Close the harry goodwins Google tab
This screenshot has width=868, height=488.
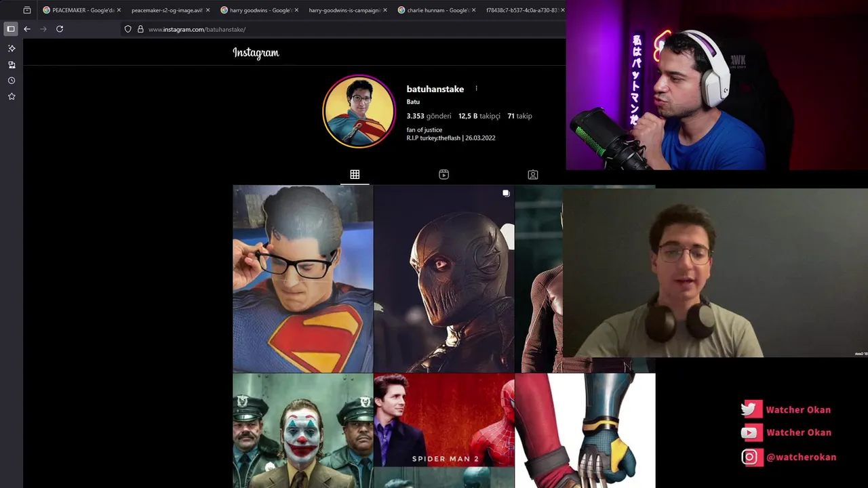(x=296, y=10)
